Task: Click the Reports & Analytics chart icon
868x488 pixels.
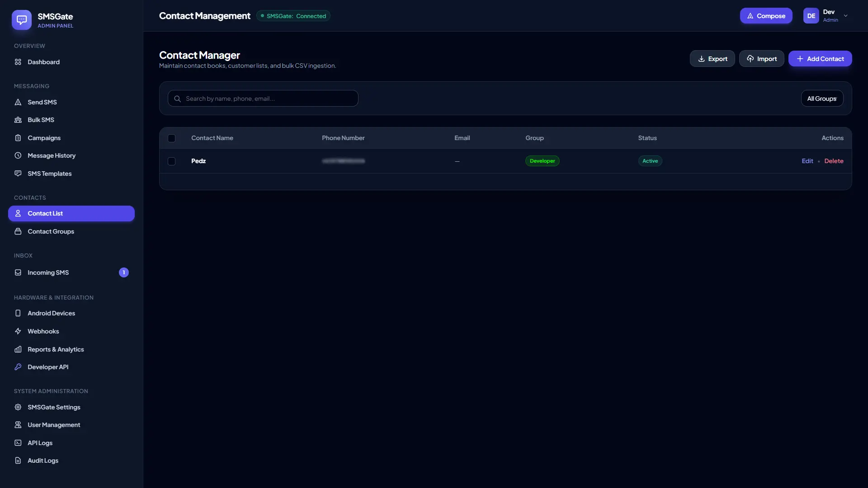Action: point(18,349)
